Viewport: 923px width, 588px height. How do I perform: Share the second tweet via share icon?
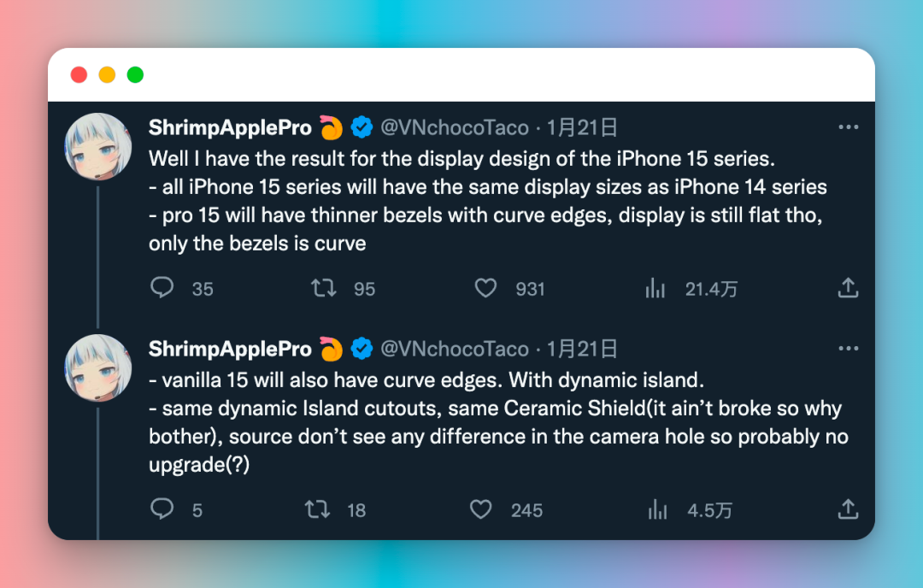pyautogui.click(x=847, y=510)
